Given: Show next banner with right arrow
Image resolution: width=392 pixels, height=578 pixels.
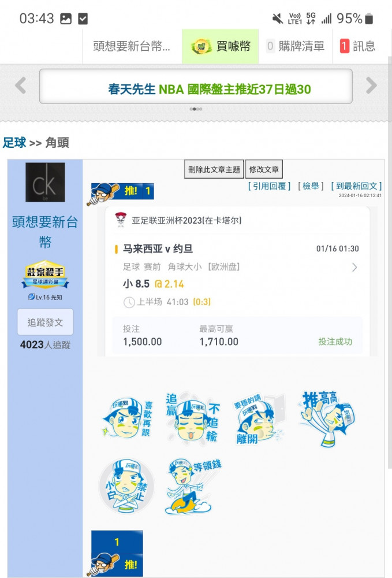Looking at the screenshot, I should point(371,86).
